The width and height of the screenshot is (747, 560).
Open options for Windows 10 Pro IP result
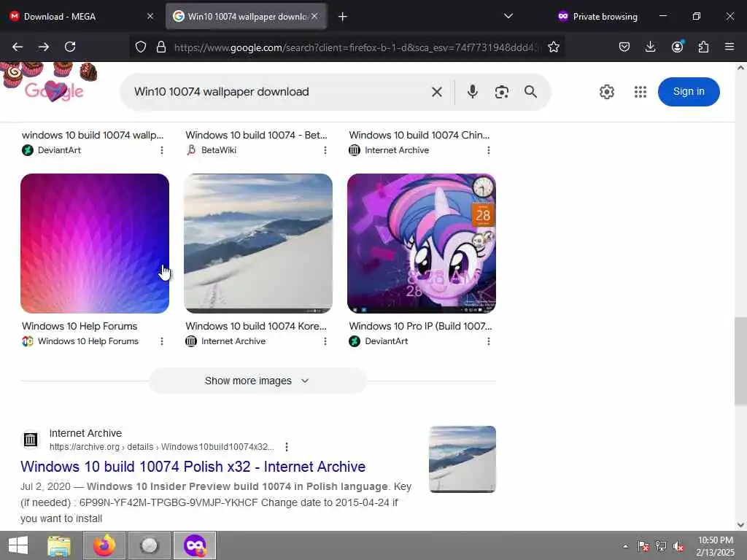click(488, 341)
